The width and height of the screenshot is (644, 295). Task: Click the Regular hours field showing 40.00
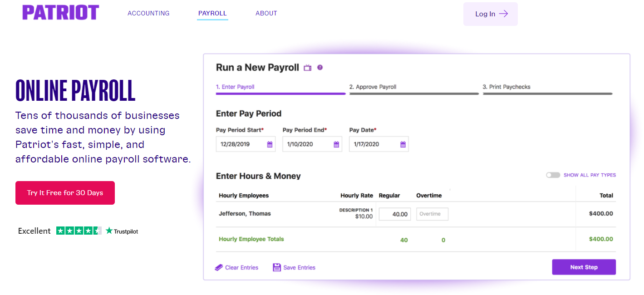395,214
